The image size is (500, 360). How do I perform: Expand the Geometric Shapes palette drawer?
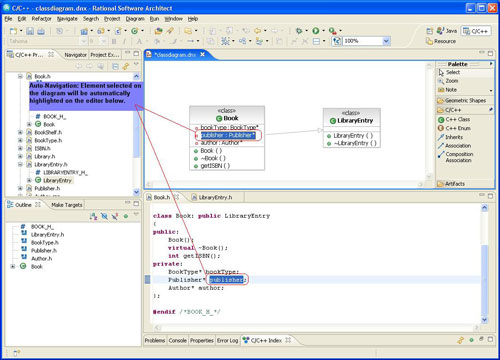pyautogui.click(x=465, y=101)
